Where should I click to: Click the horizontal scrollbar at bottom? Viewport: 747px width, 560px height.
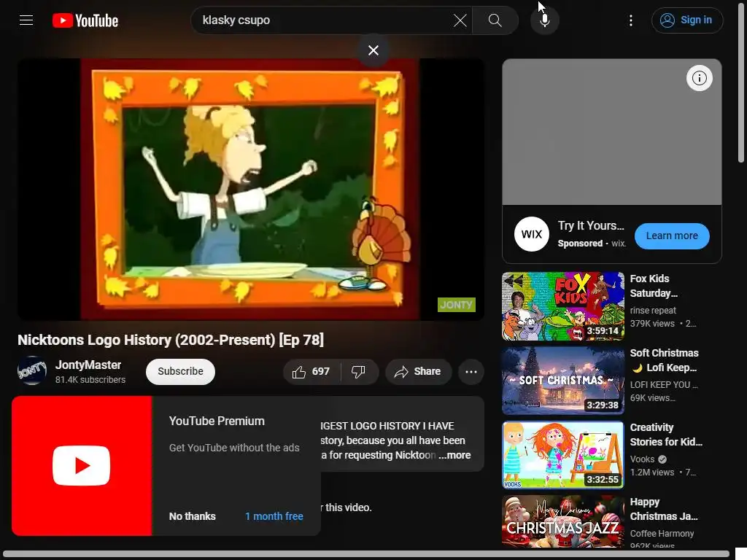pos(366,555)
